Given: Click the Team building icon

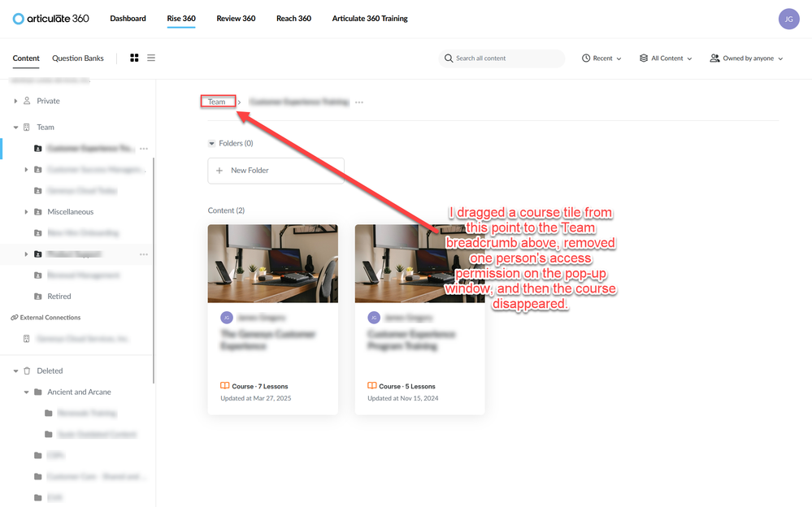Looking at the screenshot, I should [x=27, y=128].
